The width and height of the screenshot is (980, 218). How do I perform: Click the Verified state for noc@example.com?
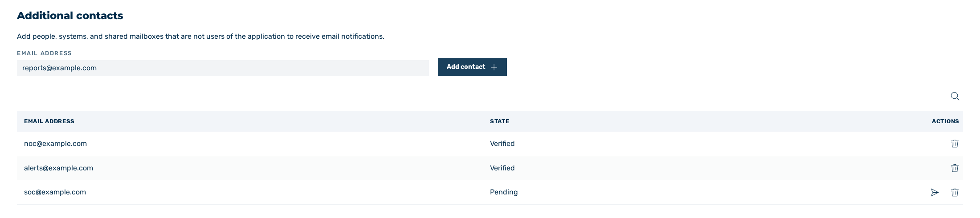(x=502, y=144)
